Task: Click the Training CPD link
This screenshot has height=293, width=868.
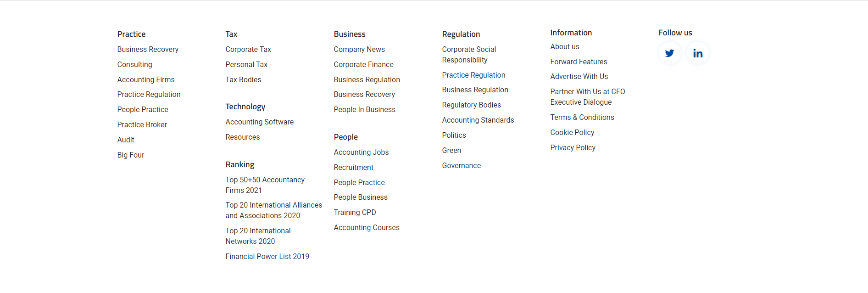Action: point(355,212)
